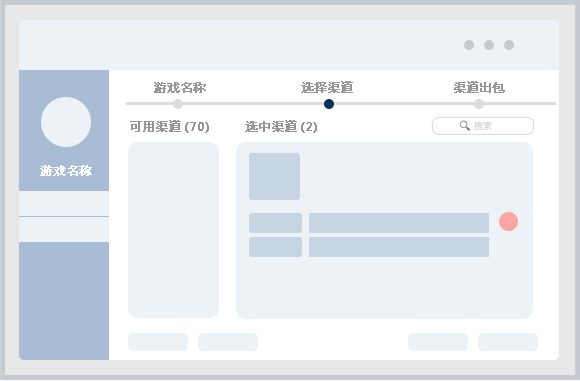Open the available channels list panel
The width and height of the screenshot is (580, 381).
coord(173,230)
